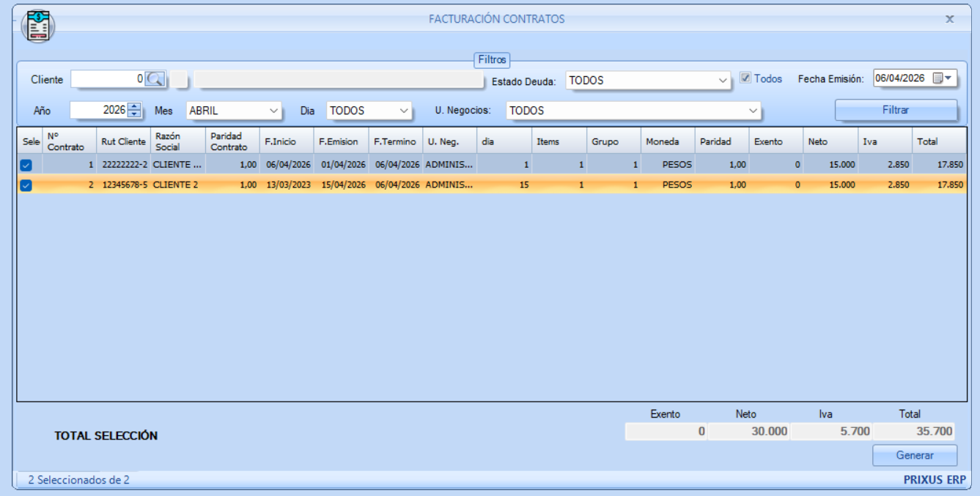Toggle the Todos checkbox

tap(745, 78)
